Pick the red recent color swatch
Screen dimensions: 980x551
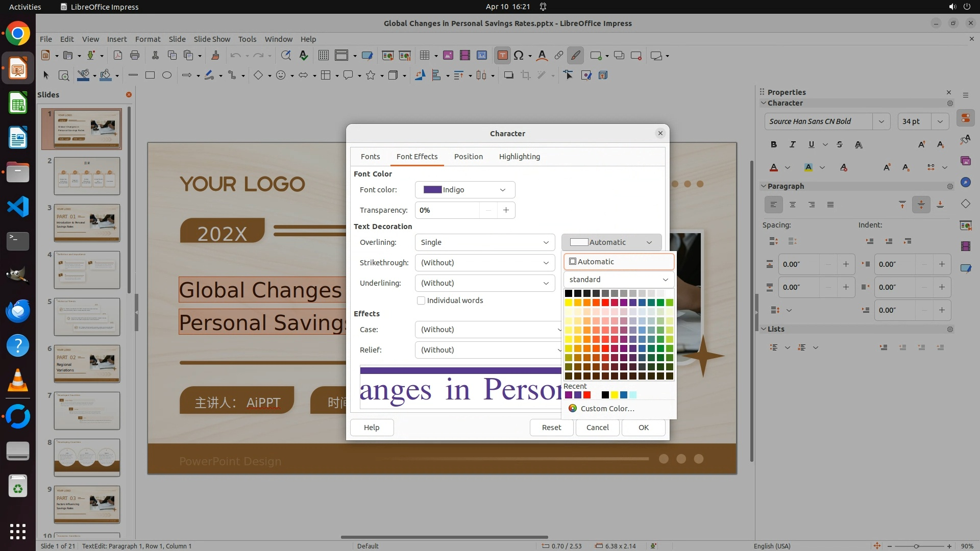coord(587,395)
